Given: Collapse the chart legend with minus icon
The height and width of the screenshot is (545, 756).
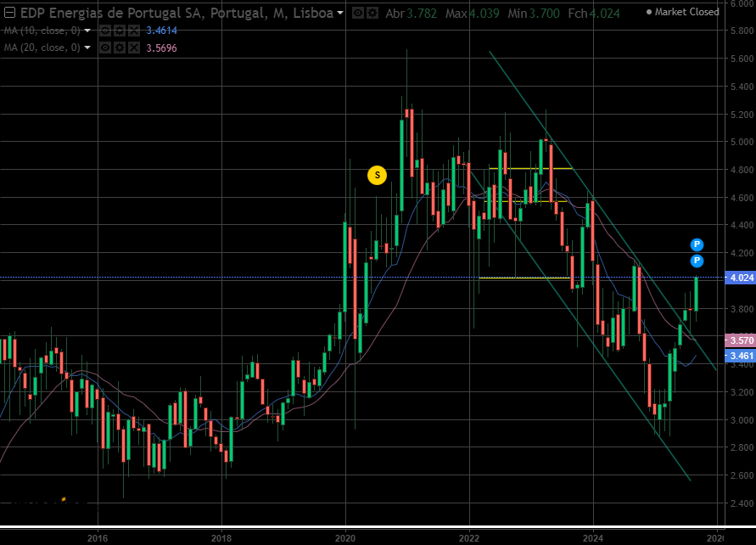Looking at the screenshot, I should click(x=9, y=13).
